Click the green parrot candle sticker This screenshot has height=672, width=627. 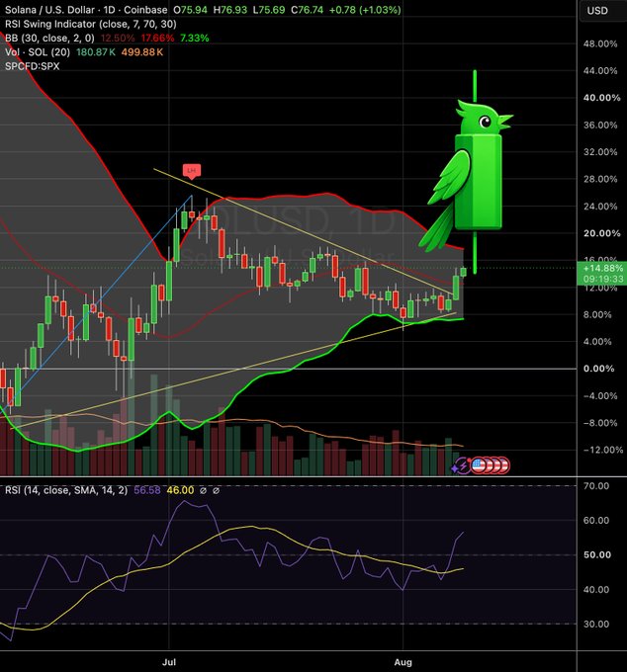(466, 171)
